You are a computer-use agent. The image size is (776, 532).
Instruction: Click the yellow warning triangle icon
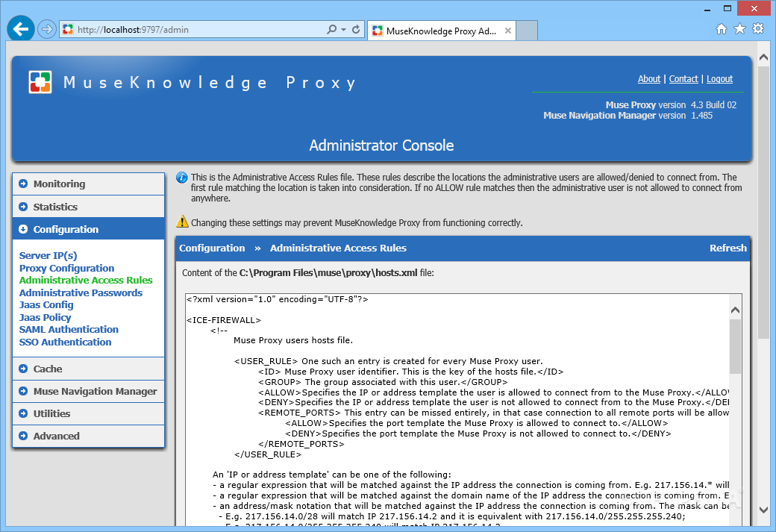[182, 222]
